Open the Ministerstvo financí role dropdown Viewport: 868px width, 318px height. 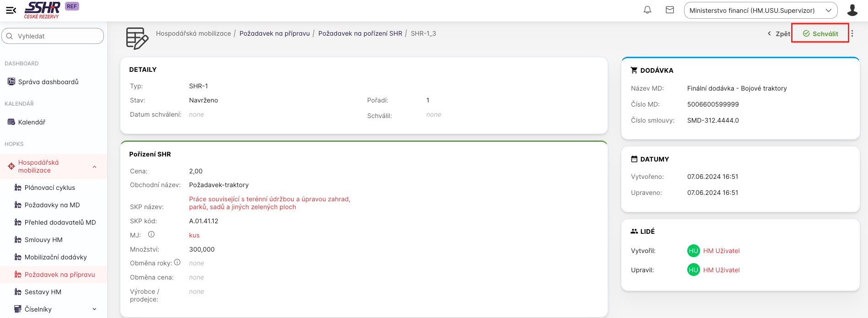click(760, 11)
